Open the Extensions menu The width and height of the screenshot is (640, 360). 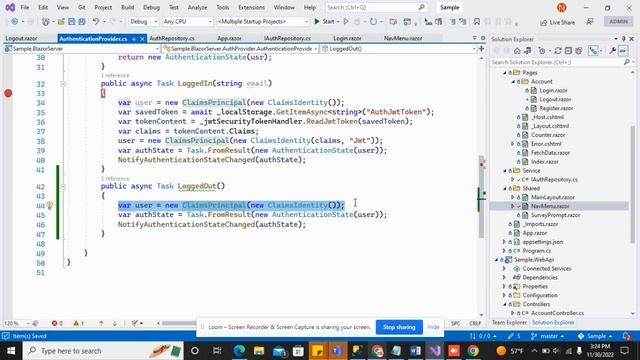(251, 7)
